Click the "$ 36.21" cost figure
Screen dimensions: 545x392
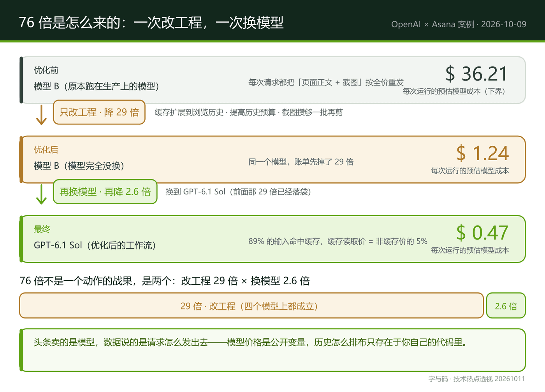tap(476, 73)
